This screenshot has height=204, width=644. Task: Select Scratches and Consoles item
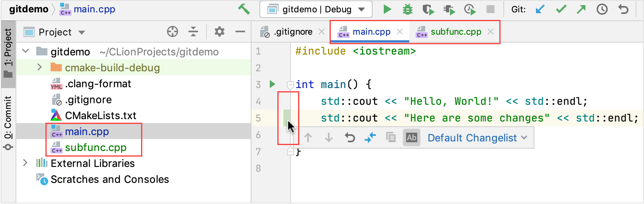tap(110, 179)
